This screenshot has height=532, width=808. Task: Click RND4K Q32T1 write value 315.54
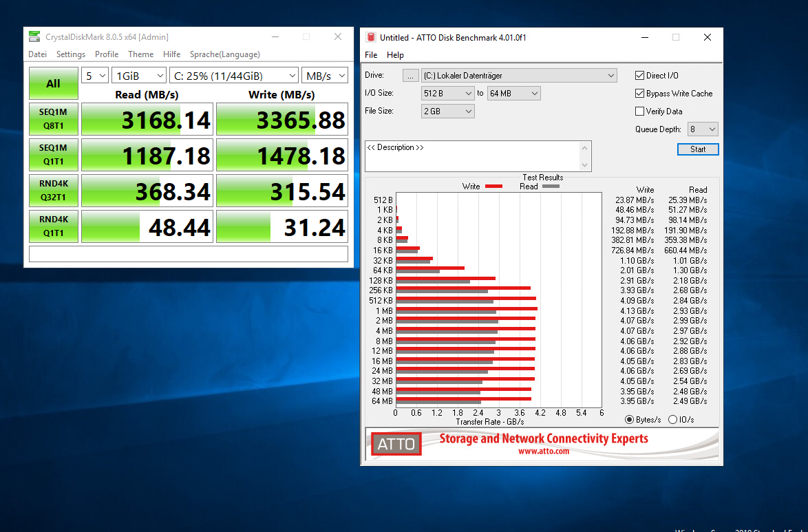click(282, 190)
